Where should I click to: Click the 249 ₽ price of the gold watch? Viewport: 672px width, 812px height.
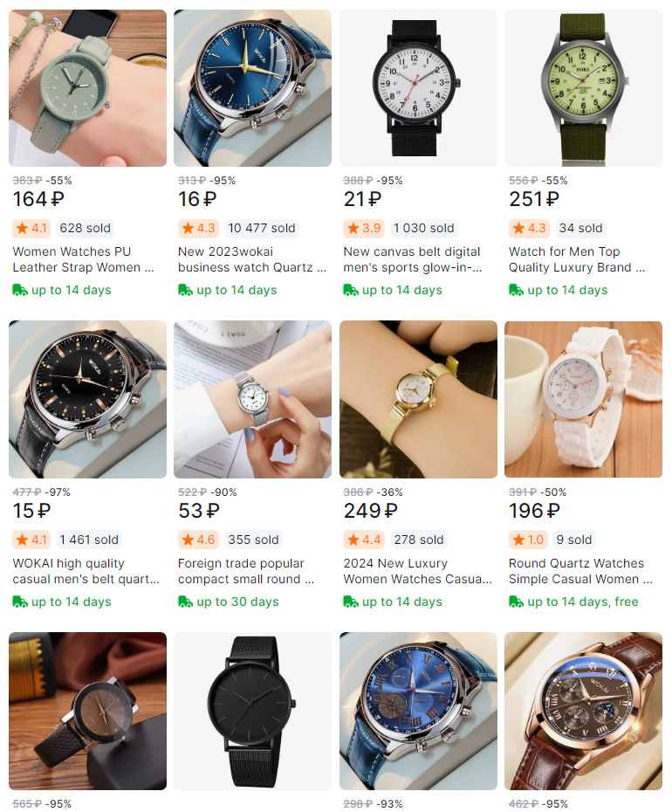[x=370, y=511]
